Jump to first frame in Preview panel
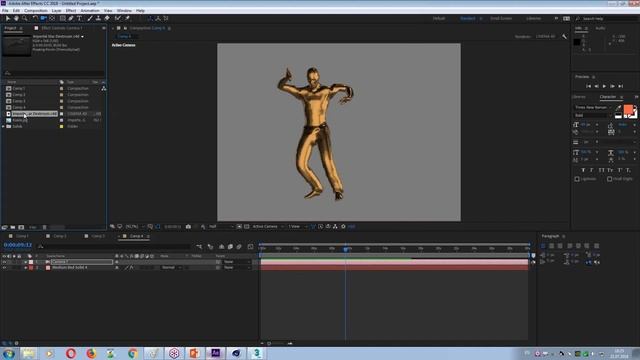This screenshot has width=640, height=360. [588, 86]
